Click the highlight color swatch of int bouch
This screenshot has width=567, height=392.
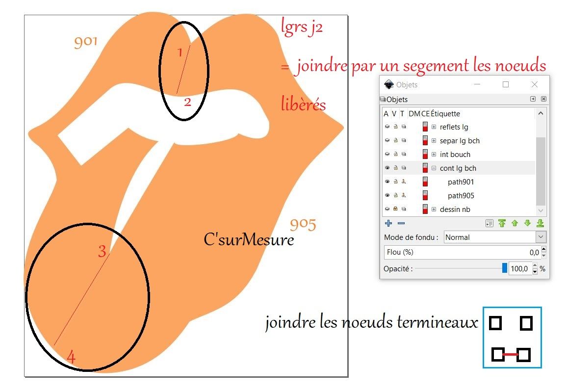coord(425,154)
